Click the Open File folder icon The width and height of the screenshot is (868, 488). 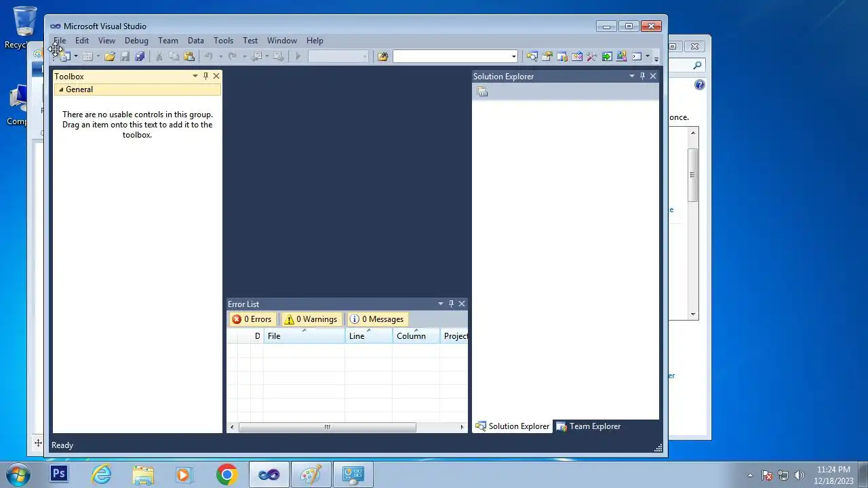tap(110, 57)
